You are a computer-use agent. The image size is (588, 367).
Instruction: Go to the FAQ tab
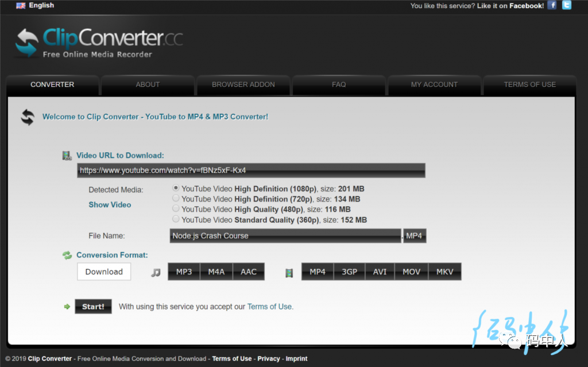point(339,85)
